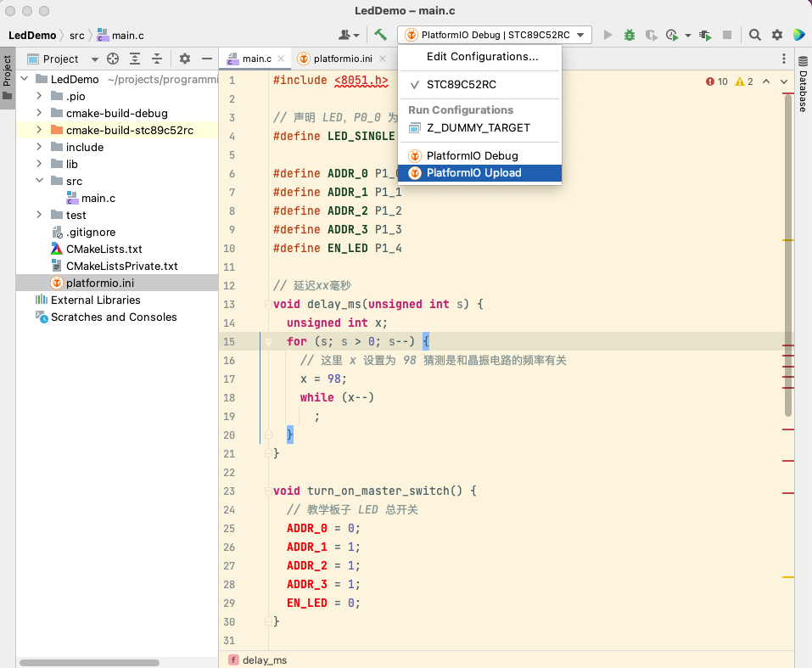Image resolution: width=812 pixels, height=668 pixels.
Task: Select STC89C52RC checked profile
Action: tap(461, 85)
